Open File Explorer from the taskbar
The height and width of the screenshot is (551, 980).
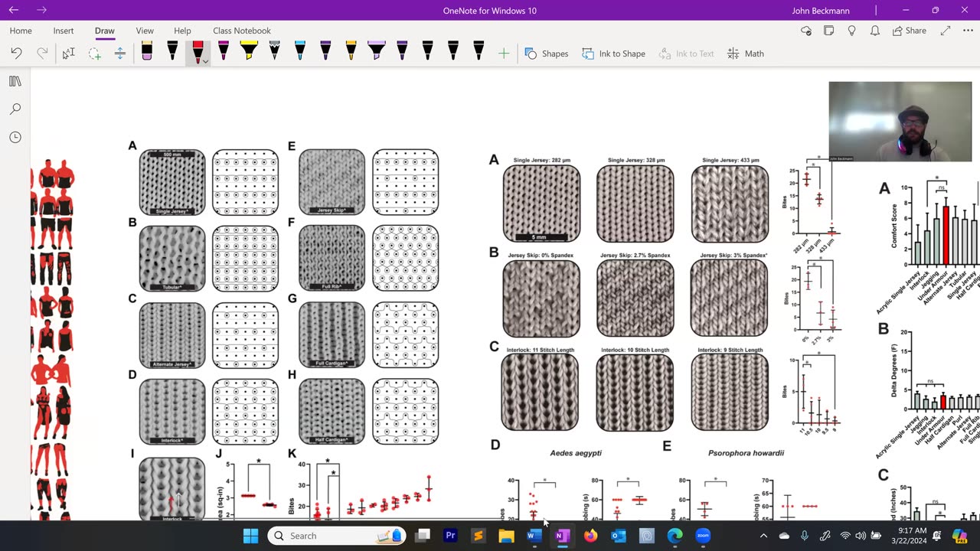(506, 536)
